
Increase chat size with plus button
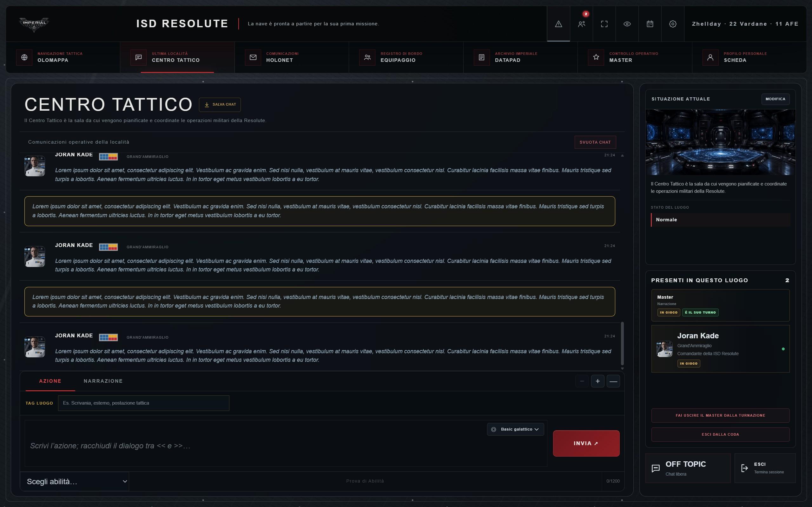tap(597, 381)
